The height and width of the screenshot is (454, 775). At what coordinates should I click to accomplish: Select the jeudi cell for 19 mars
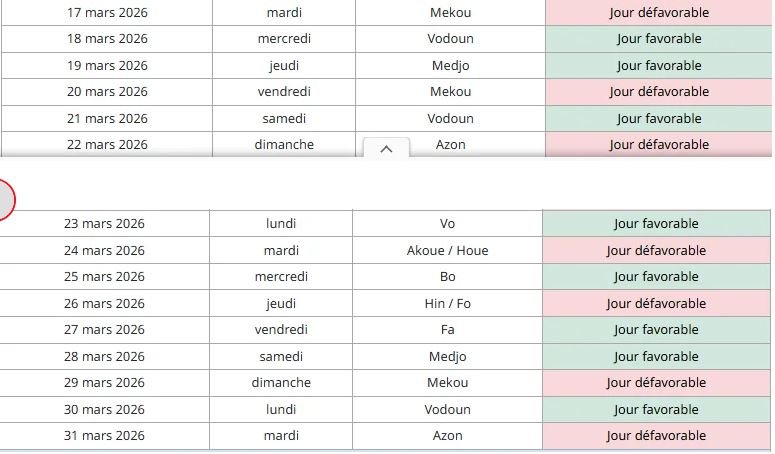point(284,66)
